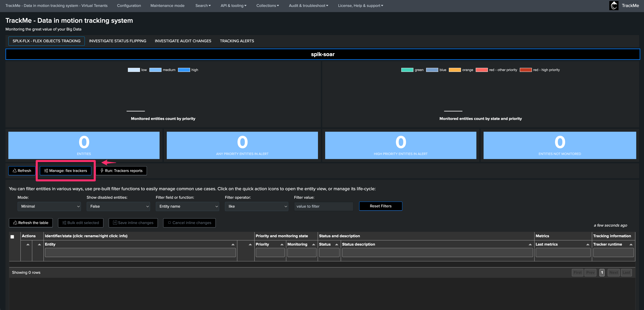Expand the API & tooling menu
The height and width of the screenshot is (310, 644).
coord(233,5)
